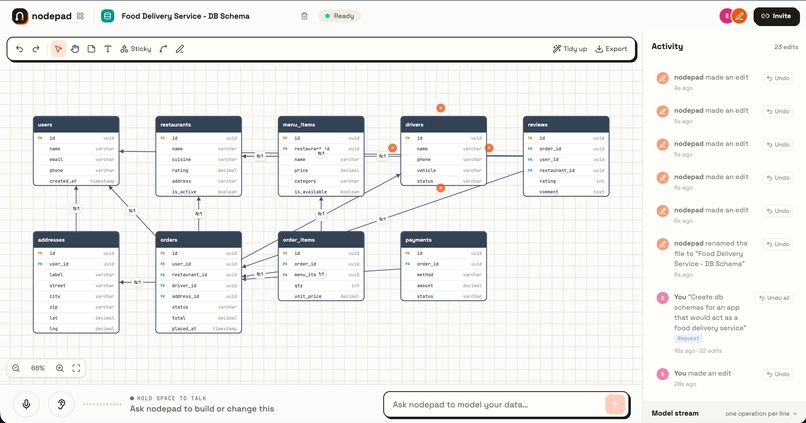Click the 23 edits counter
The height and width of the screenshot is (423, 806).
click(x=786, y=47)
